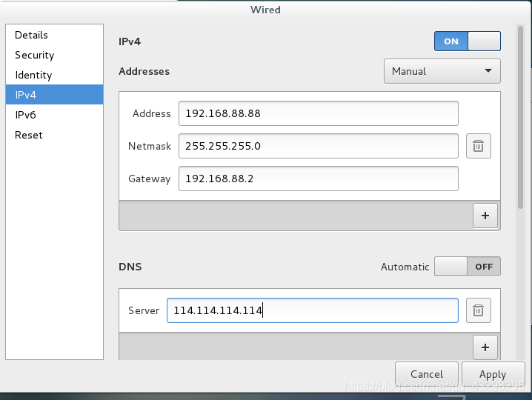Click the vertical scrollbar of the settings pane
532x400 pixels.
[520, 117]
